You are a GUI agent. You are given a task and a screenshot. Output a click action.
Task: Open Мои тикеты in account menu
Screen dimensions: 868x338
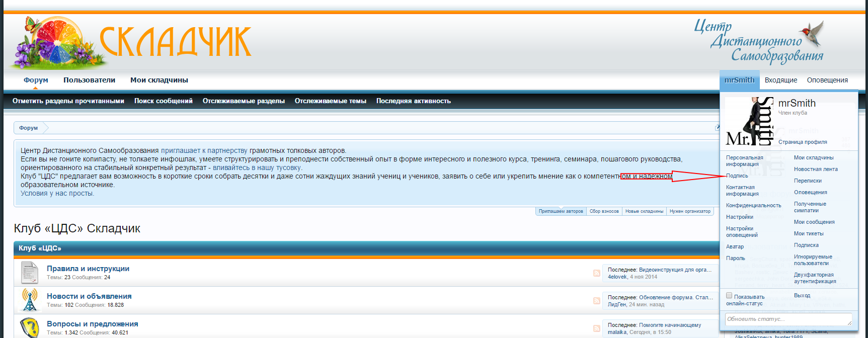click(x=809, y=234)
